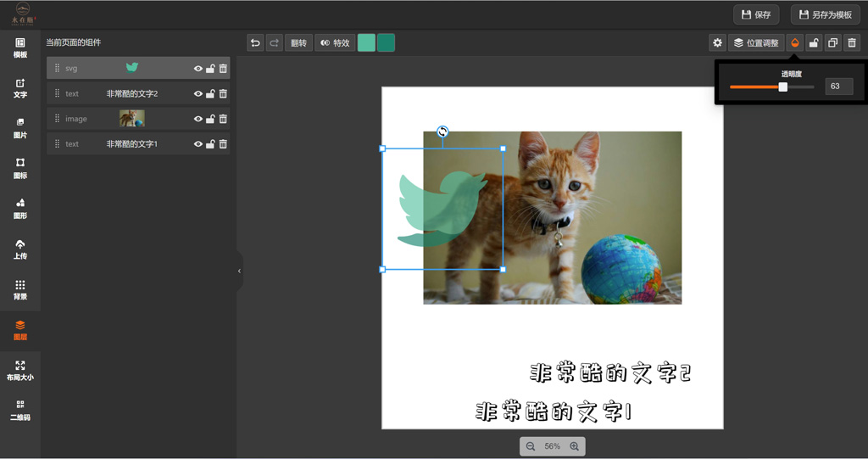This screenshot has width=868, height=459.
Task: Zoom out the canvas
Action: (531, 446)
